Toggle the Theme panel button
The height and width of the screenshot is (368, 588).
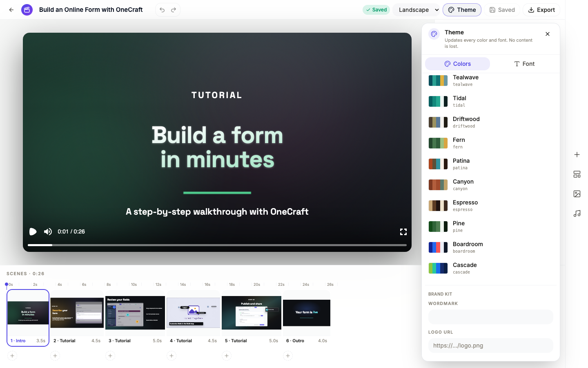(462, 10)
